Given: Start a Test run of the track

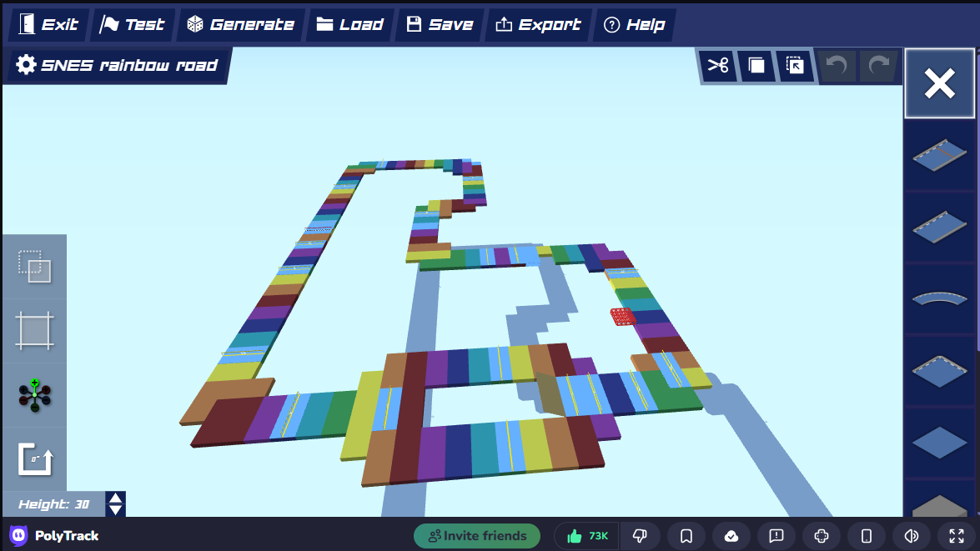Looking at the screenshot, I should click(133, 24).
